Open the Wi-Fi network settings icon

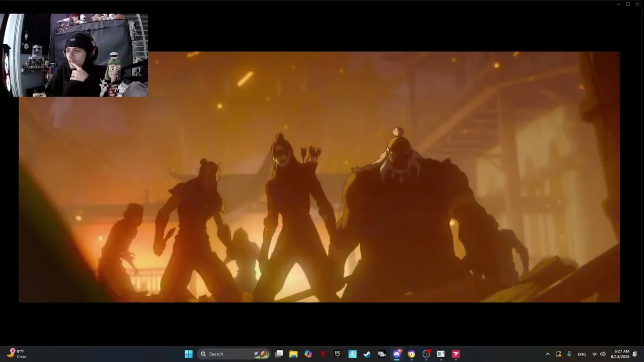pos(594,354)
